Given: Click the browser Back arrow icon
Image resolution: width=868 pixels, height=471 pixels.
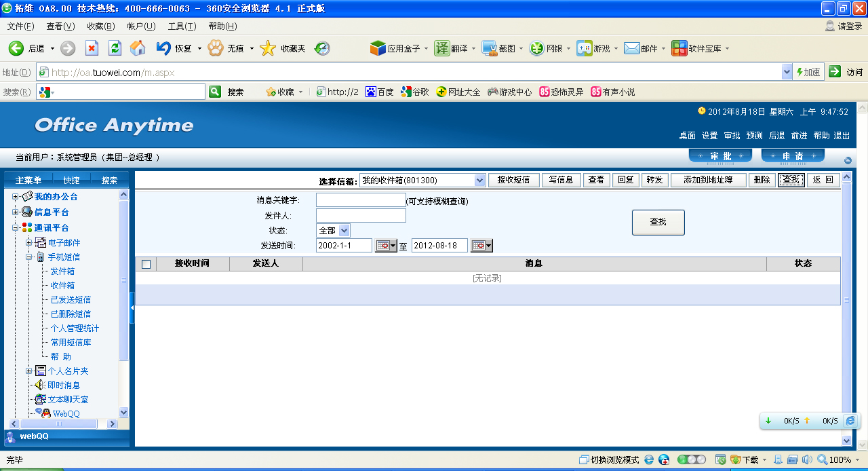Looking at the screenshot, I should point(16,48).
